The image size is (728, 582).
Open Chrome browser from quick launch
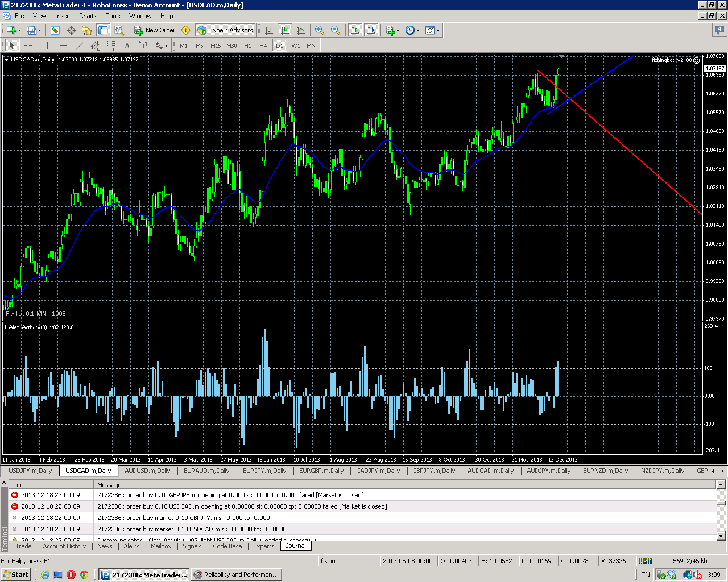pyautogui.click(x=84, y=575)
